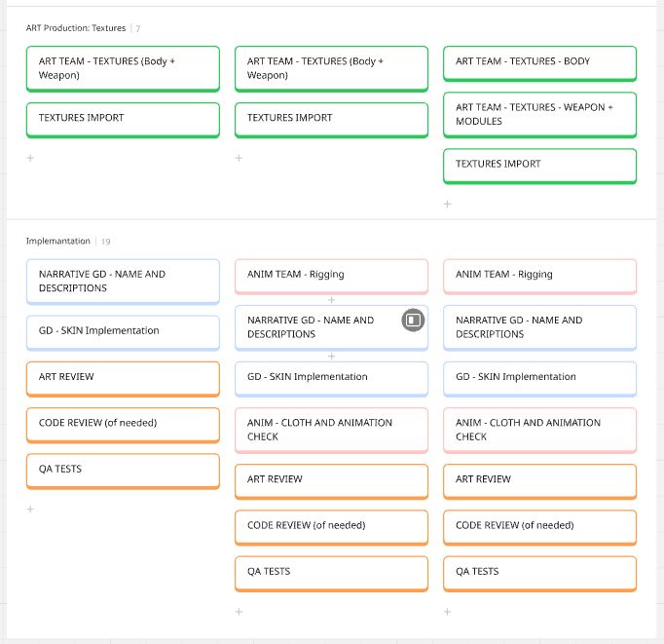Click the plus between ANIM TEAM Rigging and NARRATIVE GD cards
The height and width of the screenshot is (644, 664).
(331, 300)
